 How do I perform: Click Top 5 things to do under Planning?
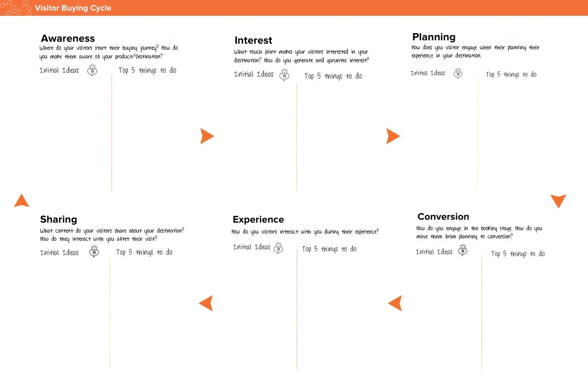click(511, 74)
